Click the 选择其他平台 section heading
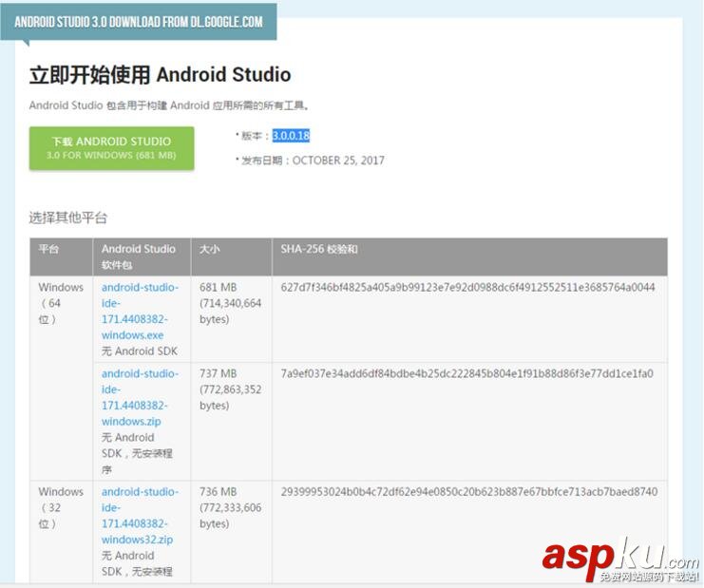 click(x=68, y=218)
